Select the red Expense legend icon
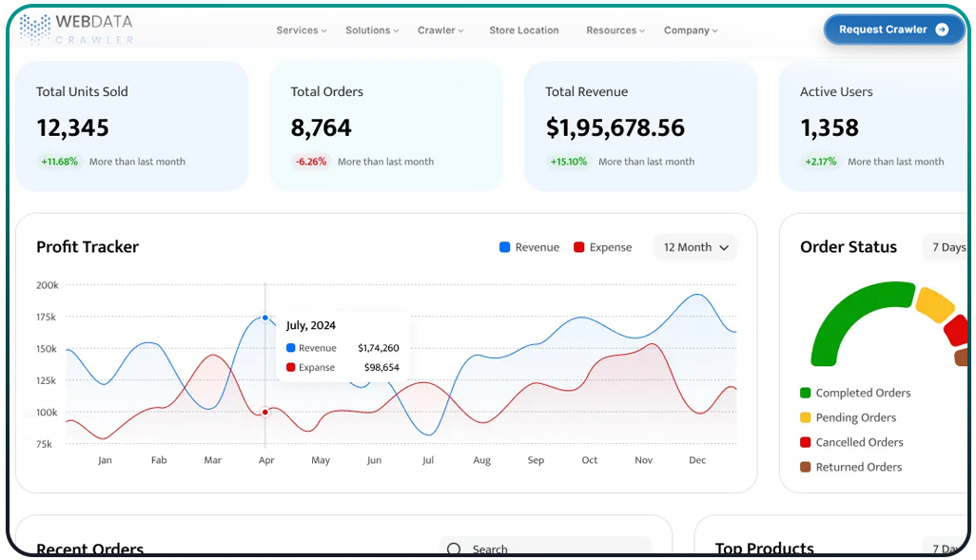Image resolution: width=976 pixels, height=560 pixels. [576, 247]
